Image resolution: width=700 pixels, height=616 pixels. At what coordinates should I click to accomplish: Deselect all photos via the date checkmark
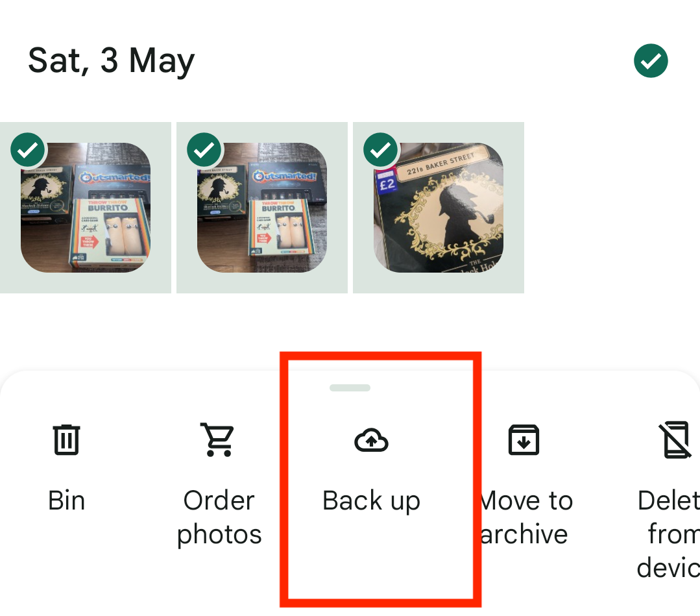coord(651,60)
